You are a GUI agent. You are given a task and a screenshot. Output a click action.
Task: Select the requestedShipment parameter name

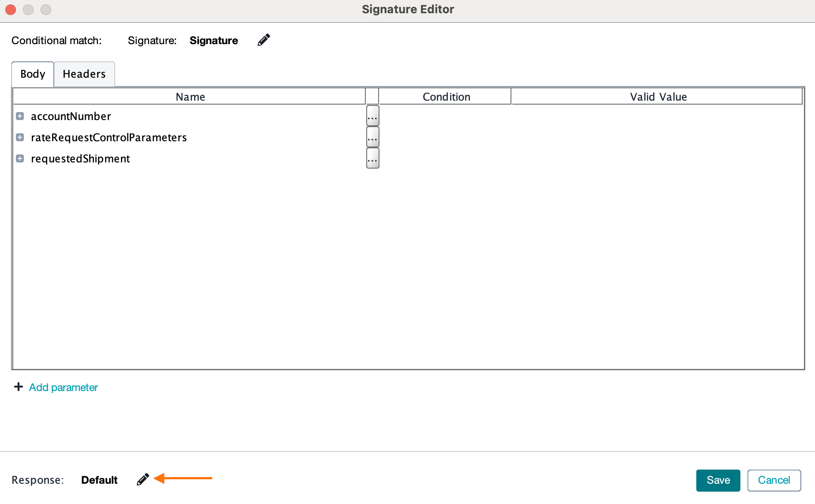click(x=80, y=158)
